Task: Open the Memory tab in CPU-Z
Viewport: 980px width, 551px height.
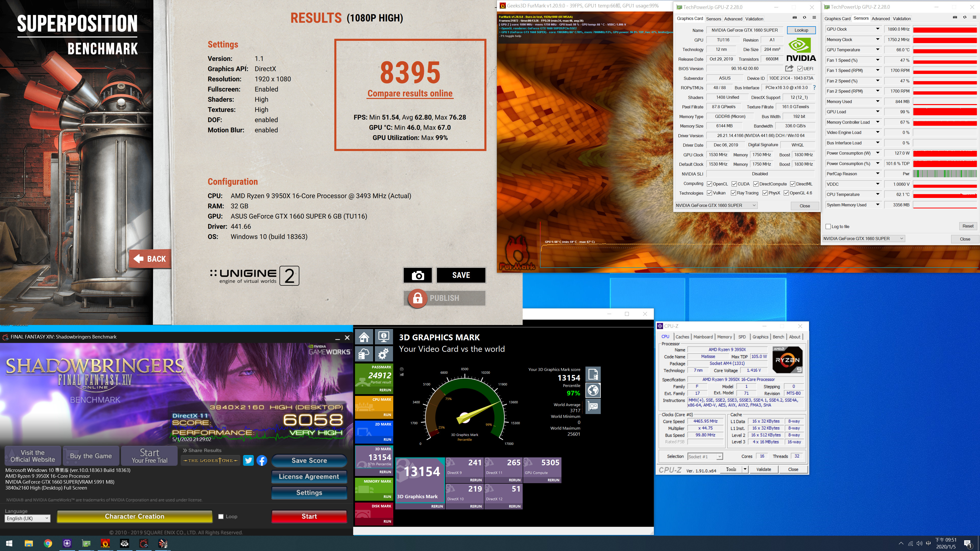Action: (x=724, y=337)
